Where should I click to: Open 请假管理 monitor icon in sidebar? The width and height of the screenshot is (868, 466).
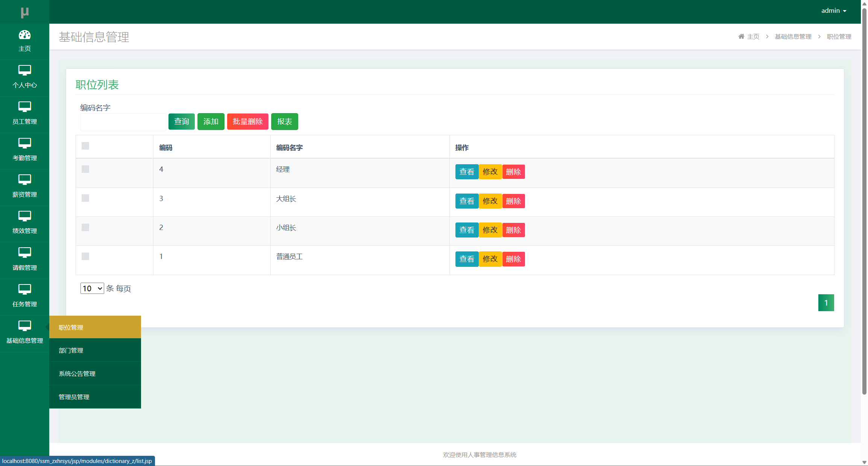(x=24, y=253)
